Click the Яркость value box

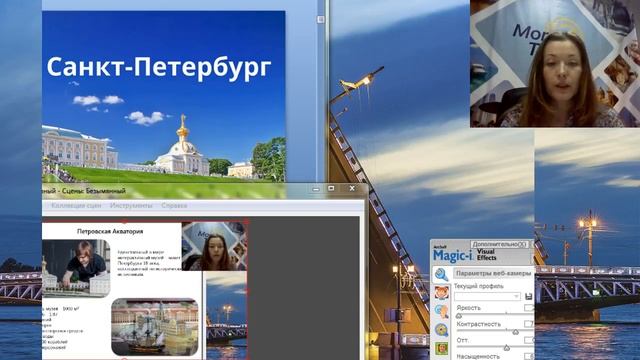click(529, 308)
